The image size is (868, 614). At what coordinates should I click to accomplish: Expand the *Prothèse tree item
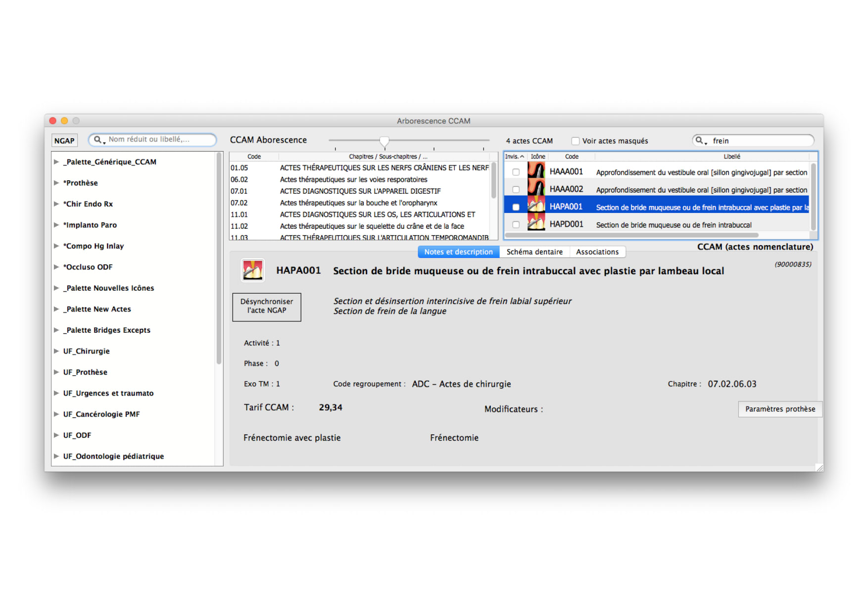tap(56, 183)
